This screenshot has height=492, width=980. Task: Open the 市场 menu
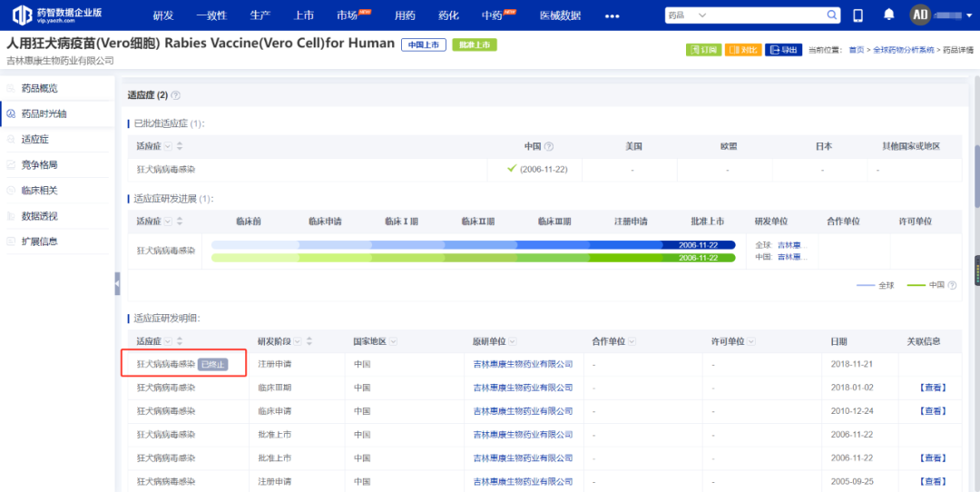point(348,15)
